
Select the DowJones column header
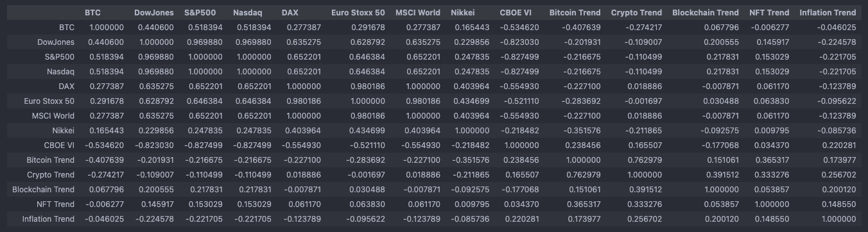pyautogui.click(x=153, y=13)
